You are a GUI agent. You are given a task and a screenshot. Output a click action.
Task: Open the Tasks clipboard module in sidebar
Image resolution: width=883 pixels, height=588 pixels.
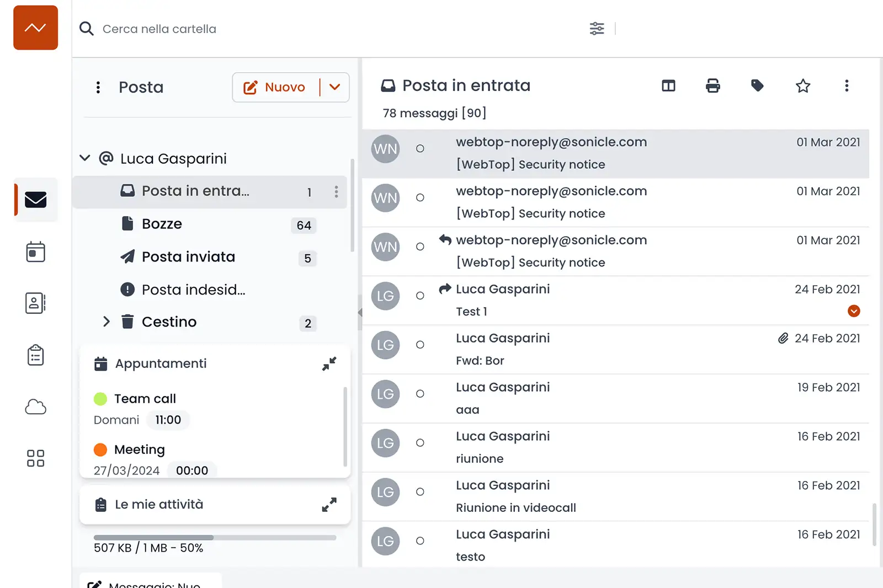35,355
